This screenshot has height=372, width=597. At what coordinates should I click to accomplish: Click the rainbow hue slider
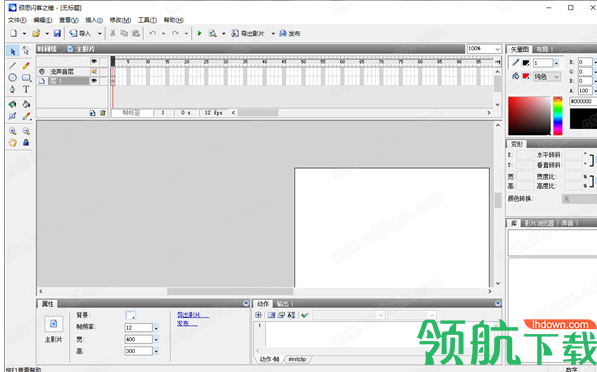pyautogui.click(x=558, y=116)
